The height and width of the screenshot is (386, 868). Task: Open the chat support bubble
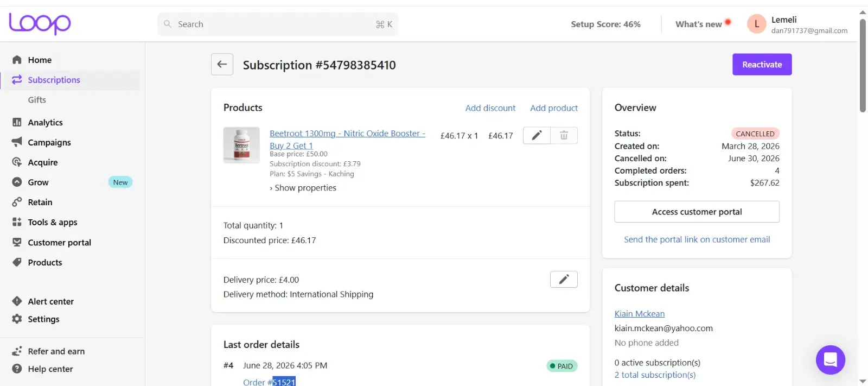(x=831, y=360)
